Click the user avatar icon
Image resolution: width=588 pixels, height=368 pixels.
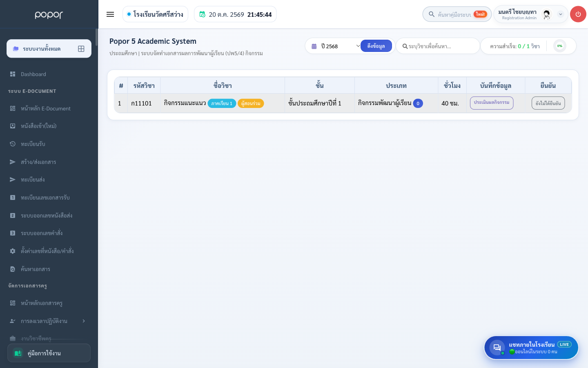pos(547,14)
